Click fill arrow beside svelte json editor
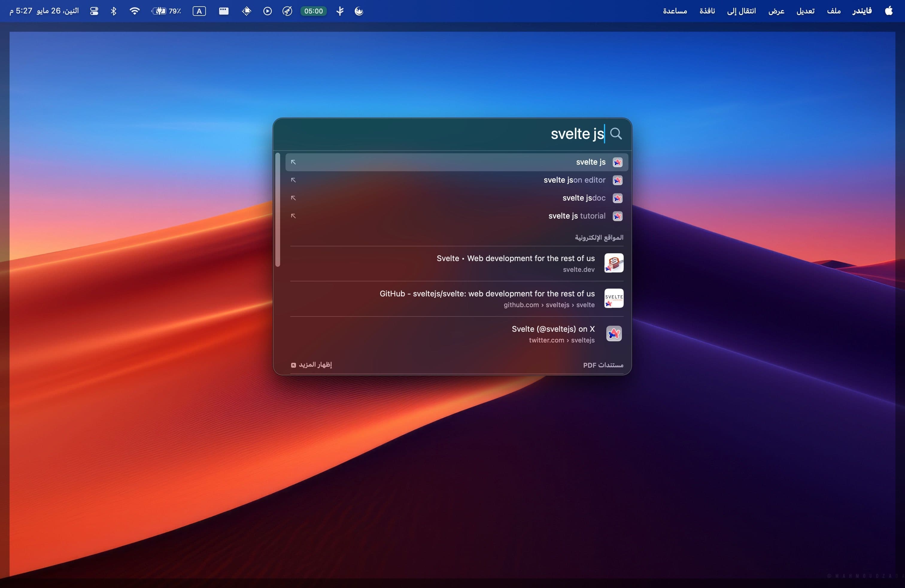 (x=293, y=180)
